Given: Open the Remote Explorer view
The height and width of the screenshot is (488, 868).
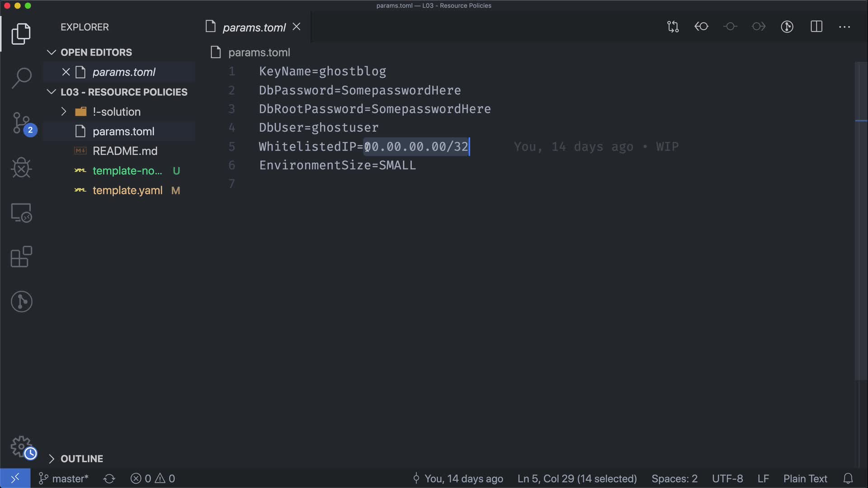Looking at the screenshot, I should (x=21, y=212).
